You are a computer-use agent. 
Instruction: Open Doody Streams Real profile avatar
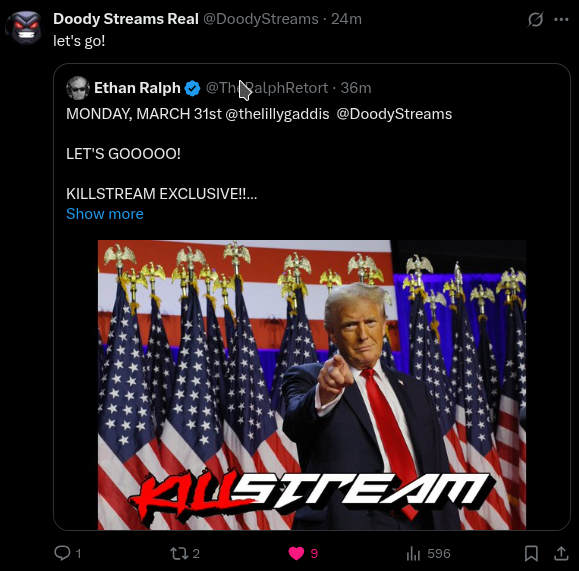25,27
